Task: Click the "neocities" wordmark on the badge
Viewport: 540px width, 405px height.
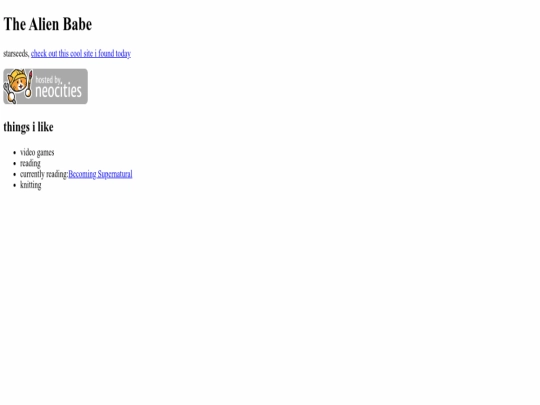Action: point(59,91)
